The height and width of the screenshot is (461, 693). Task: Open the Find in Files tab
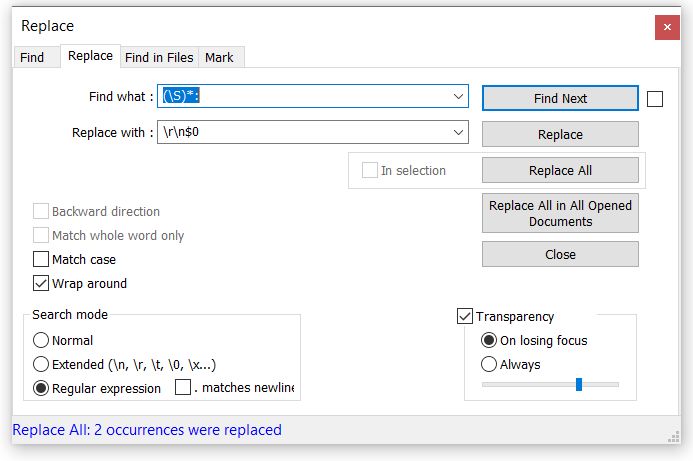point(159,57)
